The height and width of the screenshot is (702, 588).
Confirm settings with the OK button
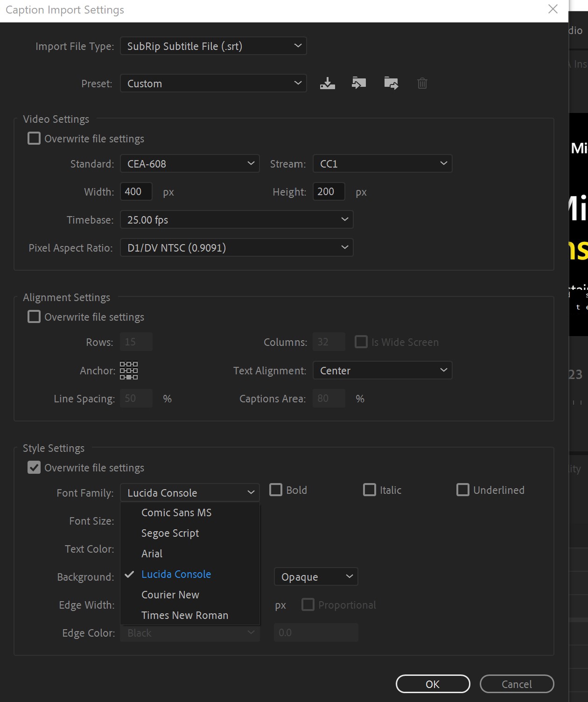pos(432,684)
